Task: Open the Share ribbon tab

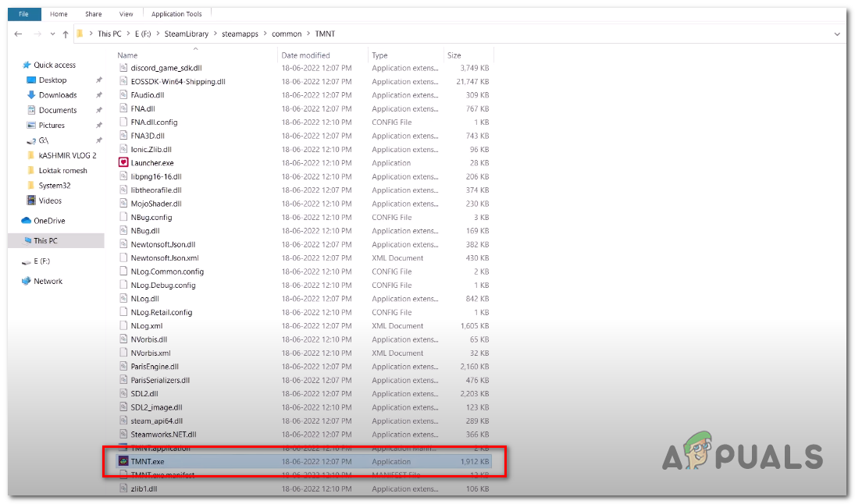Action: (93, 14)
